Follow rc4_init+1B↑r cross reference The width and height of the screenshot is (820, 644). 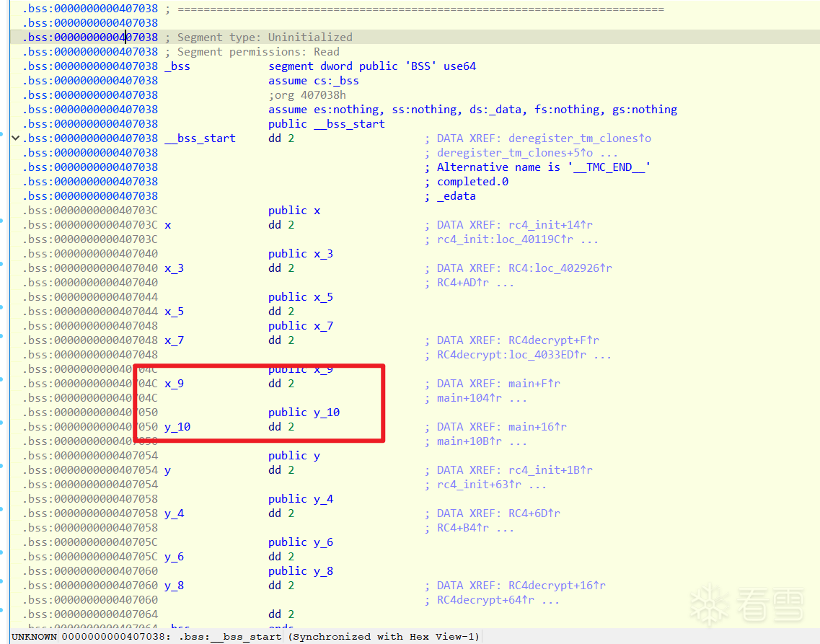[x=550, y=470]
